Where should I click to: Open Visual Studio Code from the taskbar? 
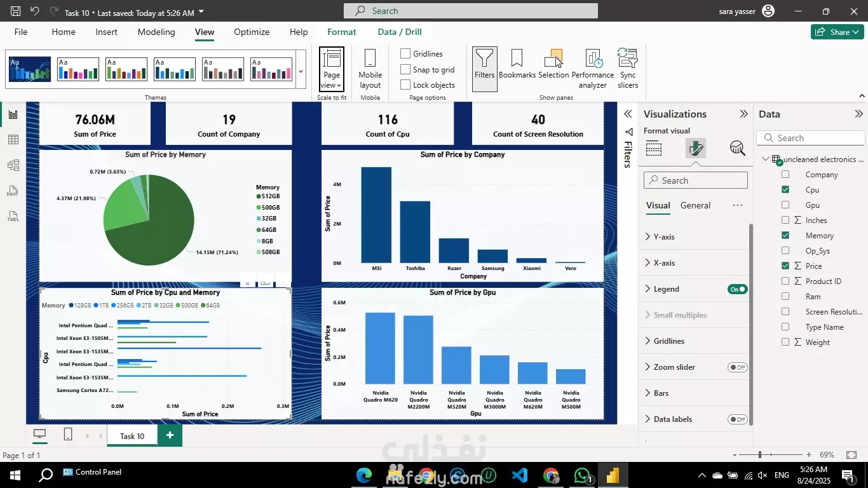pyautogui.click(x=520, y=475)
